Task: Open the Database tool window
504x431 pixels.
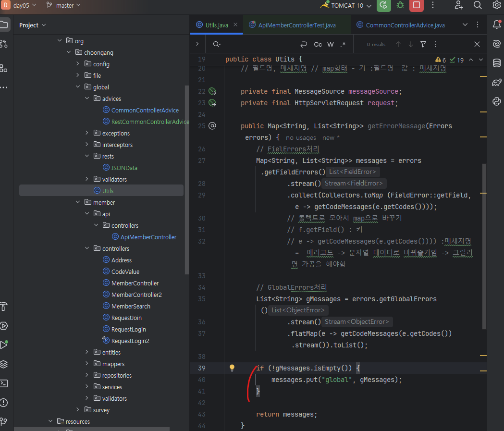Action: 497,63
